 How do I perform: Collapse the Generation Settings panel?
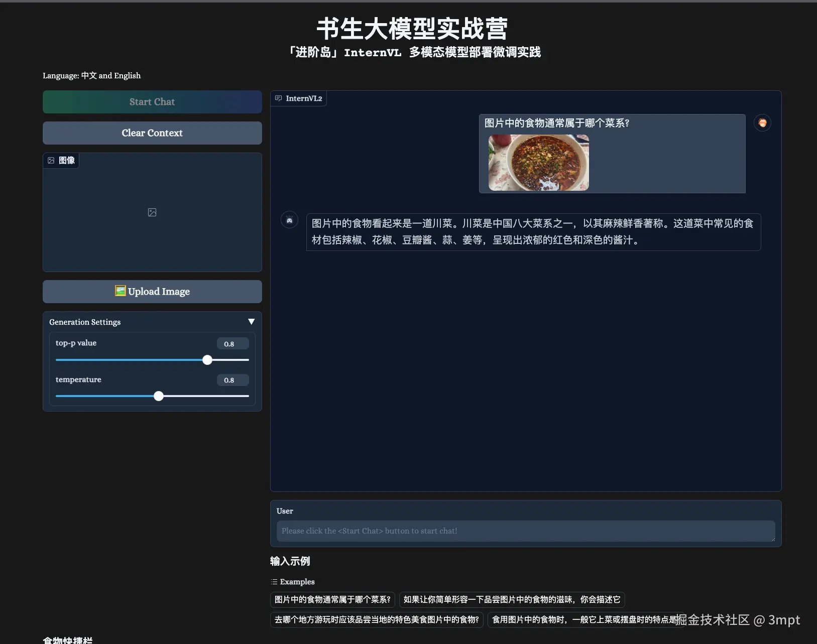click(x=251, y=322)
